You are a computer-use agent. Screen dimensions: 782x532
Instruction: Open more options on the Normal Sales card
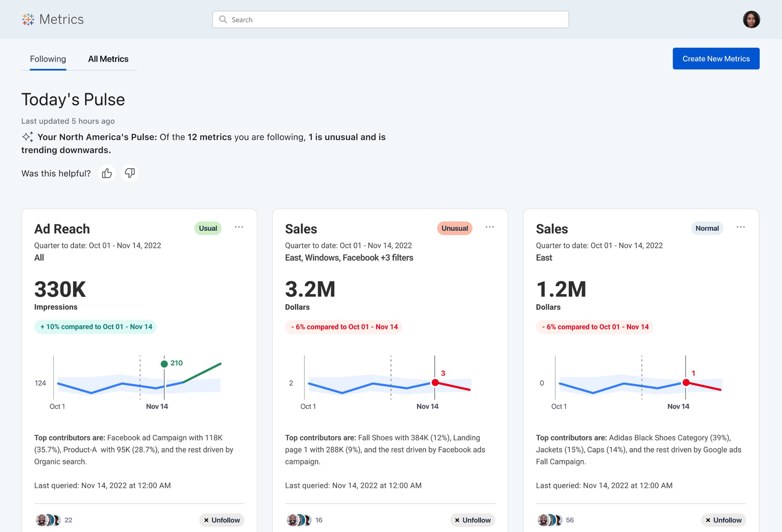[741, 227]
